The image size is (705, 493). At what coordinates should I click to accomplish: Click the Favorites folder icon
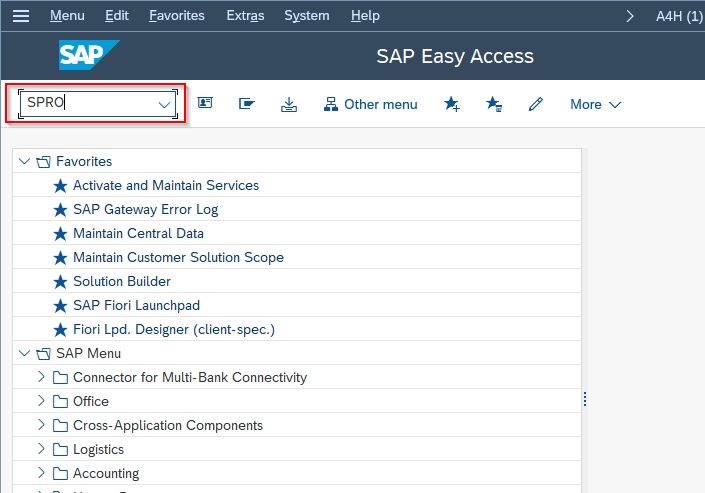[43, 161]
